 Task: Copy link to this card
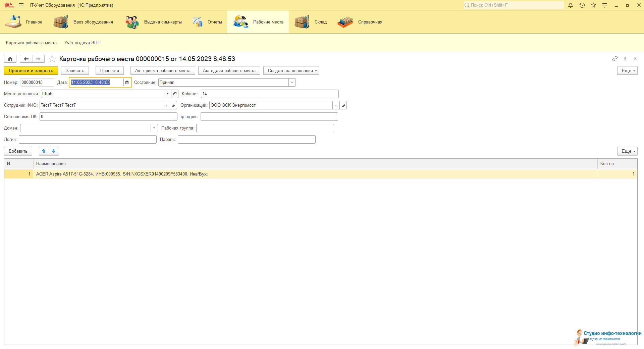click(x=615, y=59)
